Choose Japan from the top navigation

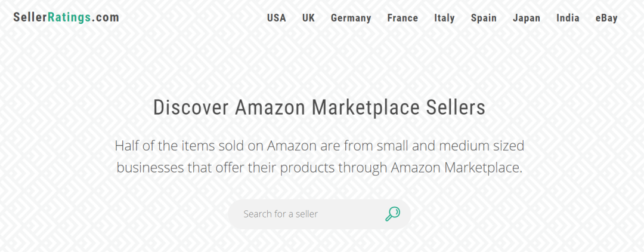coord(527,18)
